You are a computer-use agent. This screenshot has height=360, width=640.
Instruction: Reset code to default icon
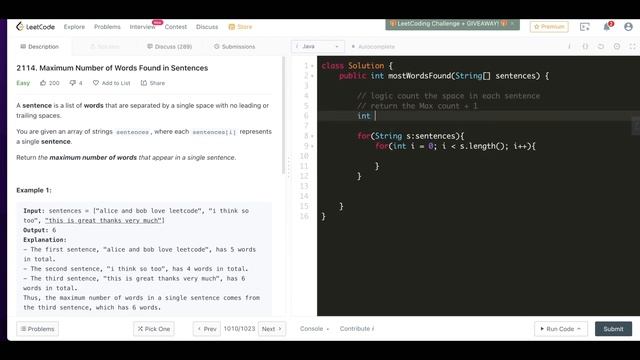coord(601,47)
